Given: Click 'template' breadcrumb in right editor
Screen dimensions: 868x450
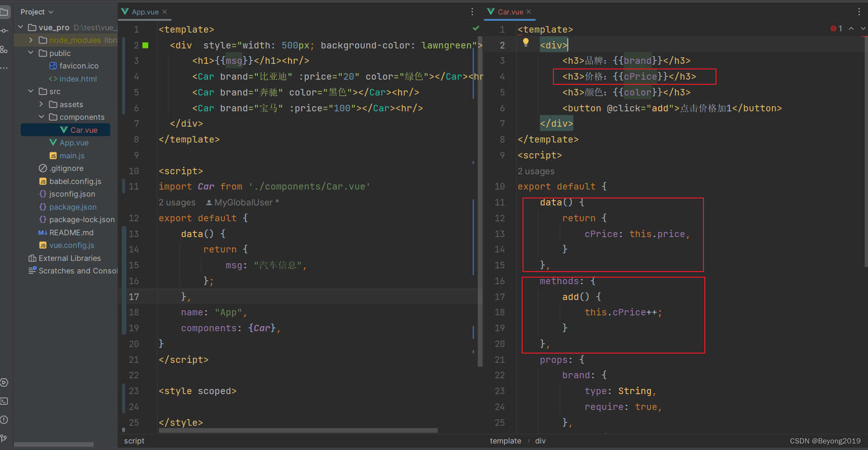Looking at the screenshot, I should 505,441.
